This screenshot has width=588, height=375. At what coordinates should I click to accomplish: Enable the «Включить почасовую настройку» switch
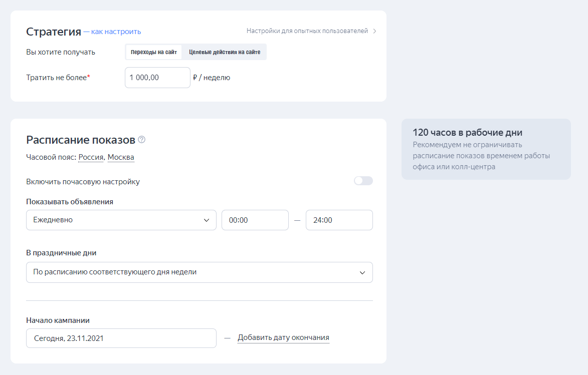363,181
